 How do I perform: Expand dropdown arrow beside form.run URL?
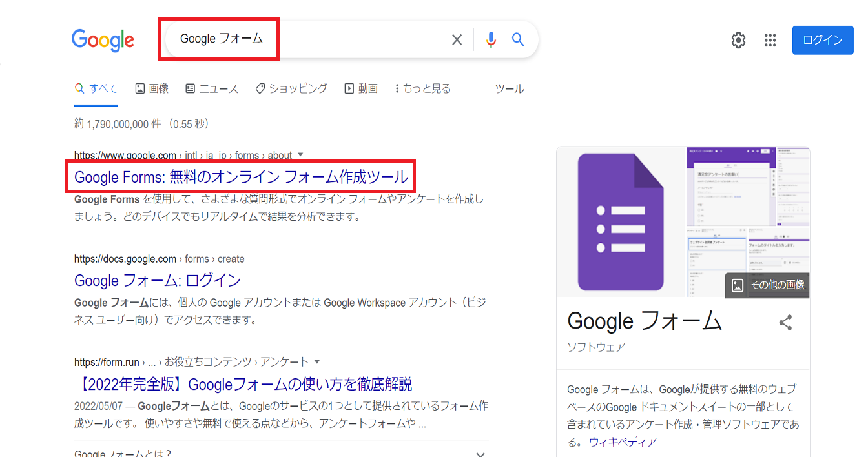tap(317, 362)
